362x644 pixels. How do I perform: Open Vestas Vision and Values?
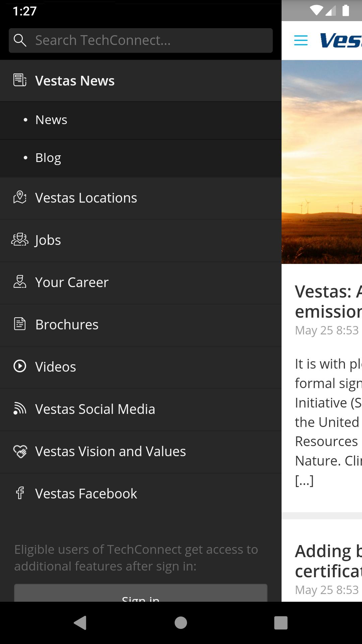tap(141, 452)
